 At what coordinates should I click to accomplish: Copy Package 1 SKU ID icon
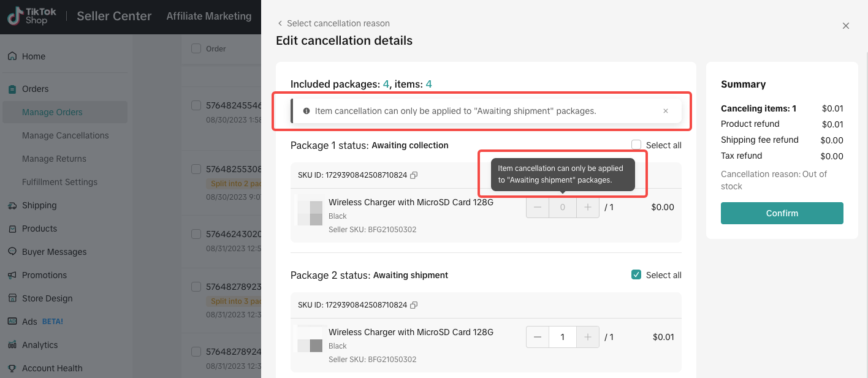click(x=414, y=175)
